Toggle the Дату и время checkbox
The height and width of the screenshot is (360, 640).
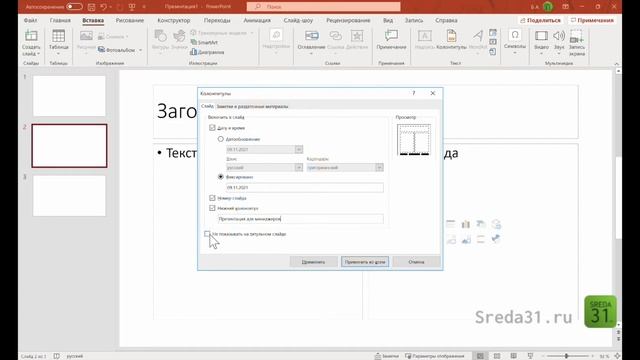point(212,128)
